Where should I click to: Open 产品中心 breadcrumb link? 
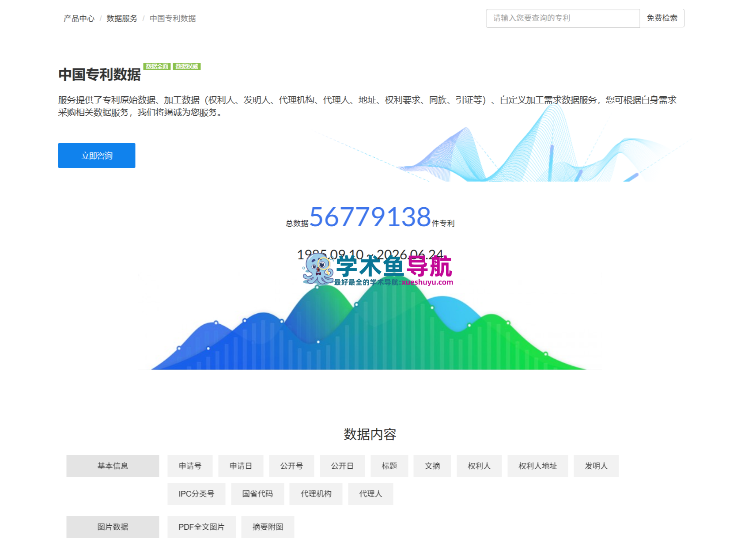(x=79, y=18)
